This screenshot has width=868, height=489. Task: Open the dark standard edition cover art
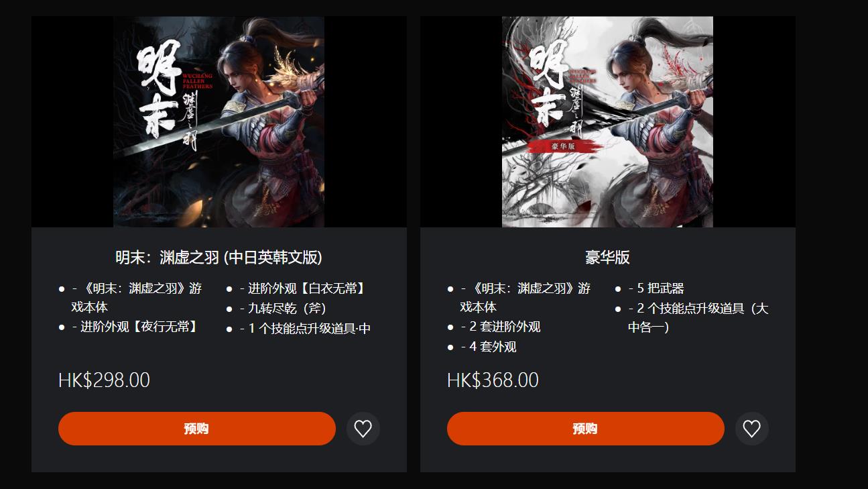coord(219,122)
